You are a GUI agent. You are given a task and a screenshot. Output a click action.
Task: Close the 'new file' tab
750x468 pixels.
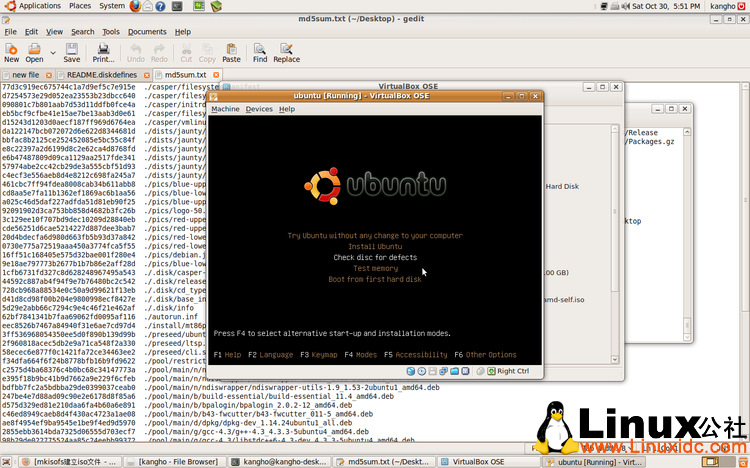pyautogui.click(x=49, y=75)
